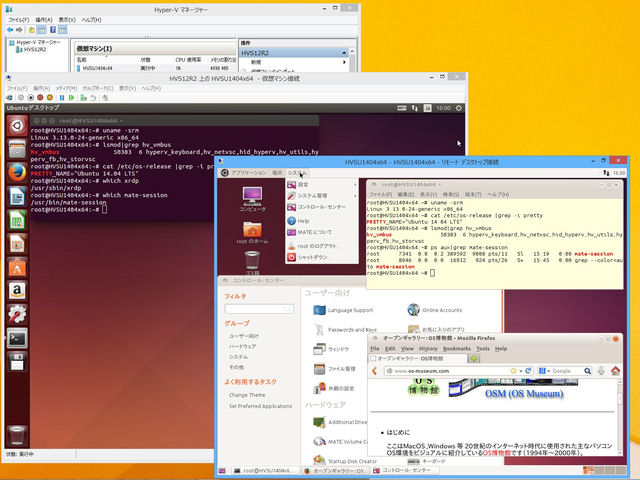Open root のホーム folder on MATE desktop

pyautogui.click(x=252, y=232)
